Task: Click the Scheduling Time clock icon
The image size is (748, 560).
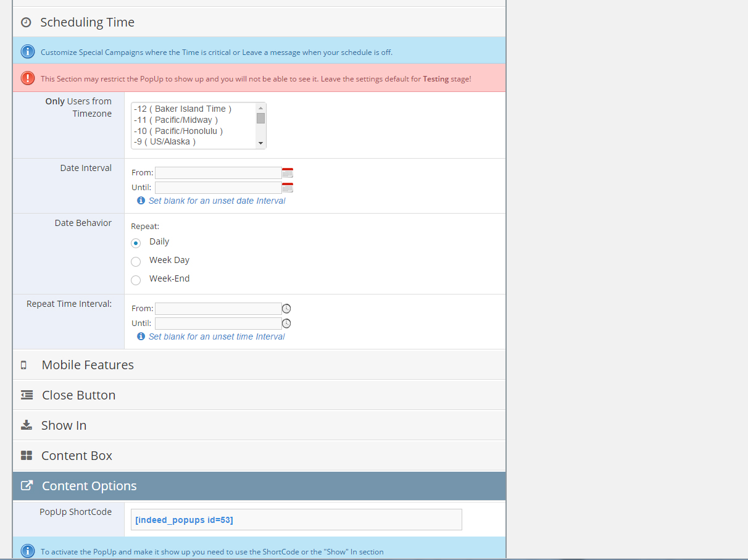Action: point(26,23)
